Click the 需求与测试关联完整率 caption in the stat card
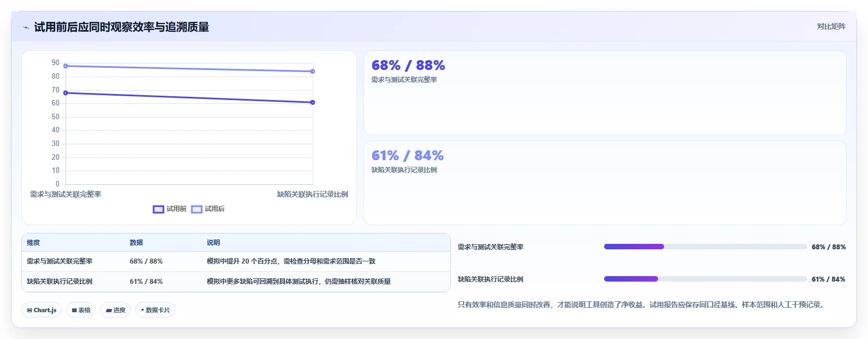This screenshot has height=339, width=868. 404,80
